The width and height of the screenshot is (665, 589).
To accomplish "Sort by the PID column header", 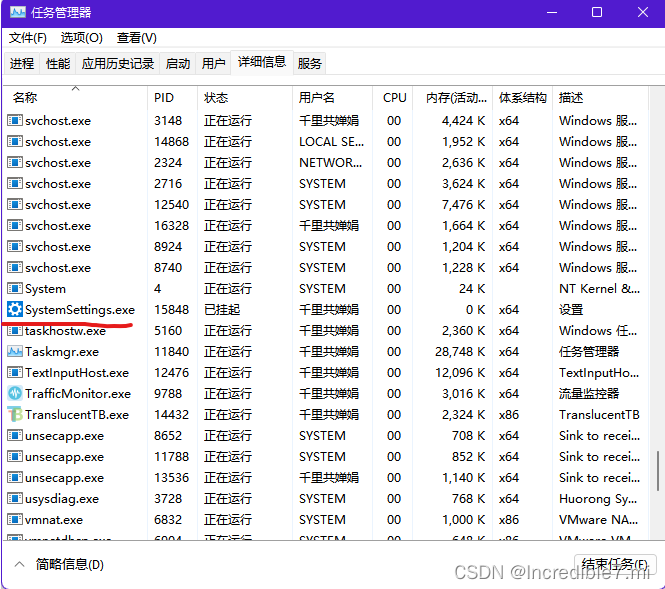I will pyautogui.click(x=173, y=98).
